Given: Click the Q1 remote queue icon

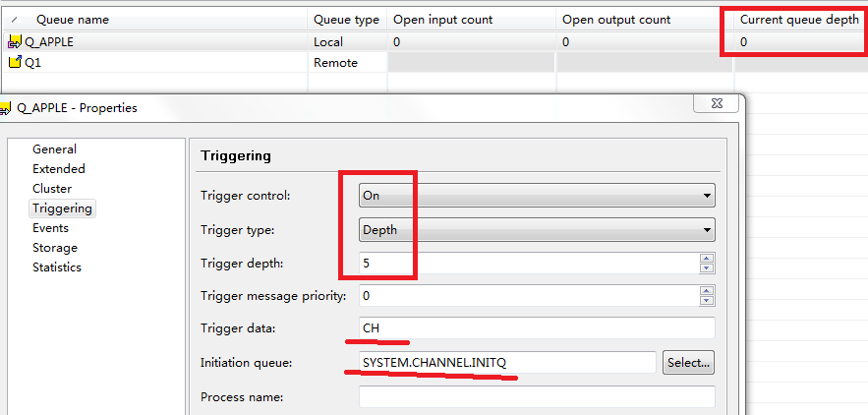Looking at the screenshot, I should coord(14,62).
